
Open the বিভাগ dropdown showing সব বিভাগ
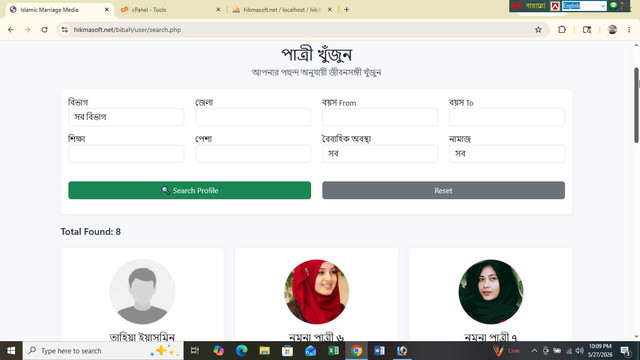[126, 117]
